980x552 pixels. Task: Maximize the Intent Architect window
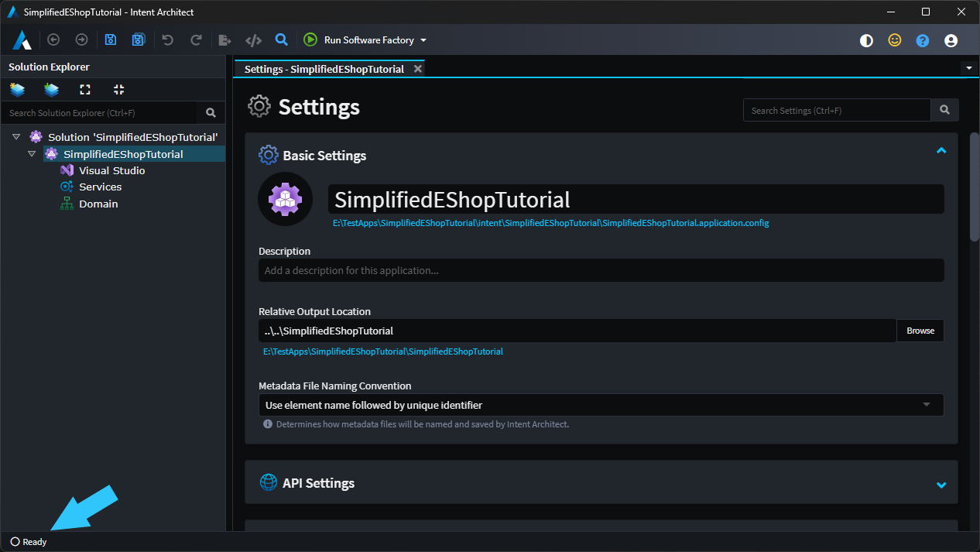[926, 12]
